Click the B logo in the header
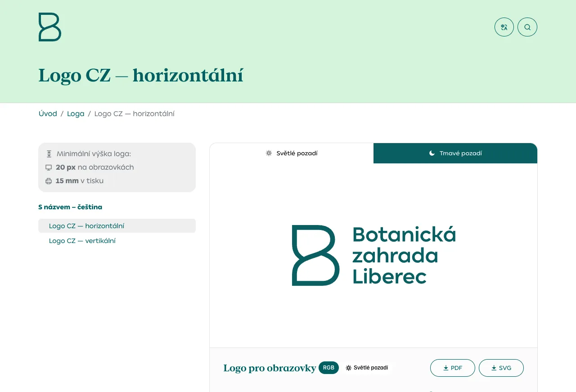Image resolution: width=576 pixels, height=392 pixels. click(50, 27)
